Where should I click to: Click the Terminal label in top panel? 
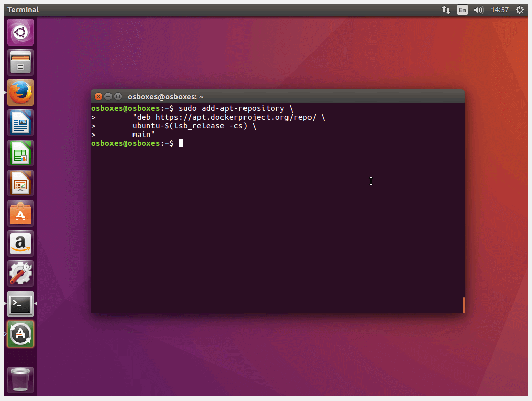click(x=23, y=10)
